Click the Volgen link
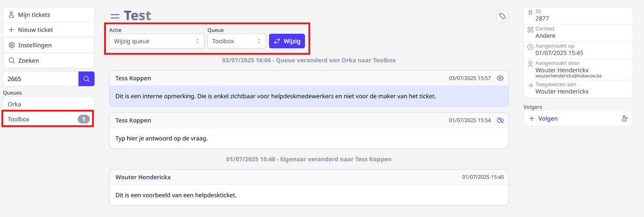Image resolution: width=644 pixels, height=217 pixels. click(548, 118)
